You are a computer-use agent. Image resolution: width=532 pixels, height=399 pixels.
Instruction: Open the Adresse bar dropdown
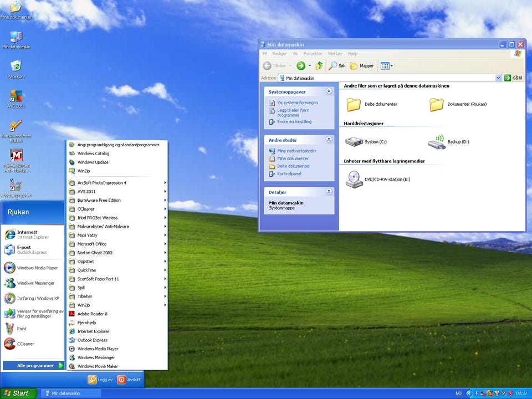click(498, 78)
